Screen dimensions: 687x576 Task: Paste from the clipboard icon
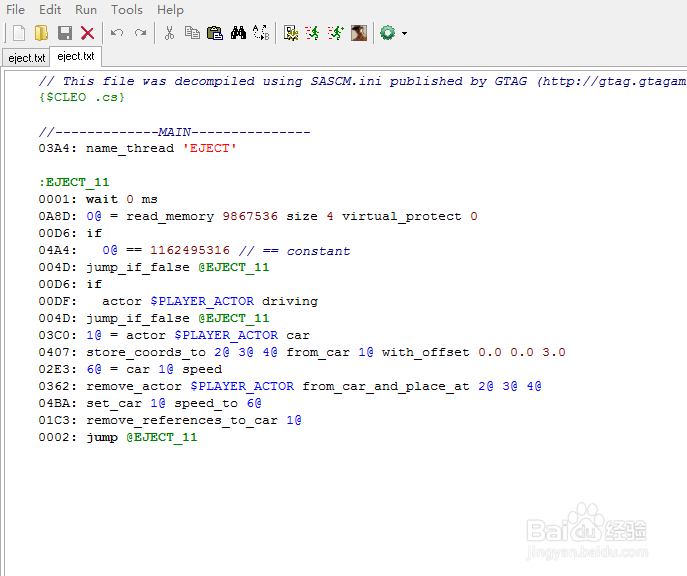coord(215,33)
